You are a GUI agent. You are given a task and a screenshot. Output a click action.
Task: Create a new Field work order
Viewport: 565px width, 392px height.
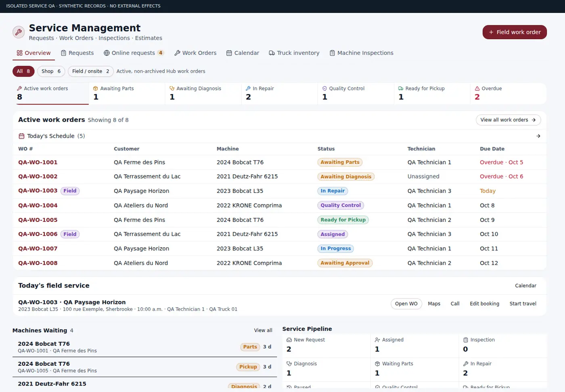click(515, 32)
